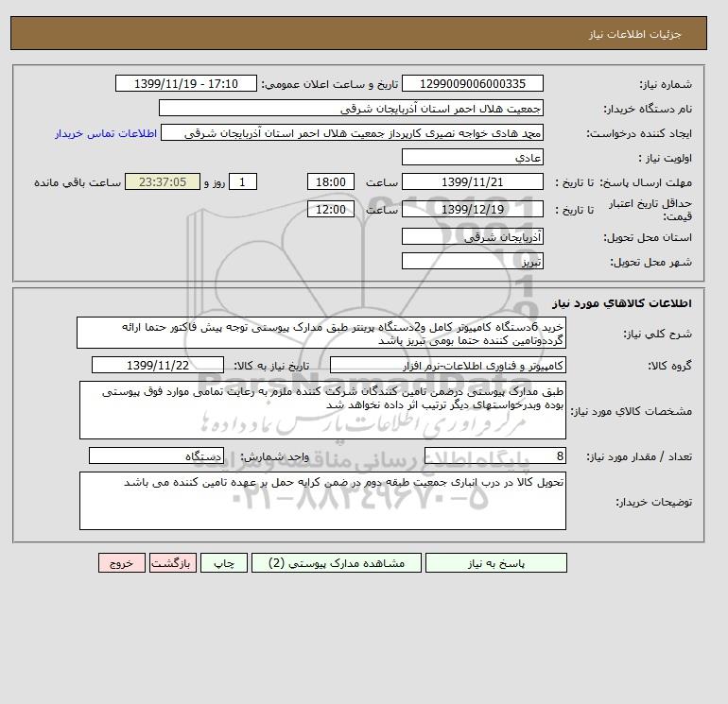This screenshot has width=728, height=704.
Task: Click the خروج exit button
Action: (122, 563)
